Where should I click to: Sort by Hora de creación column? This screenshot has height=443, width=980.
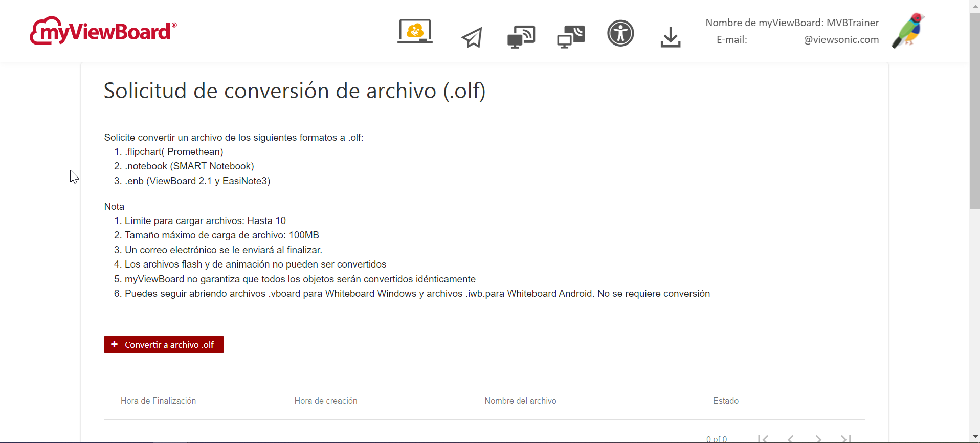pos(326,401)
